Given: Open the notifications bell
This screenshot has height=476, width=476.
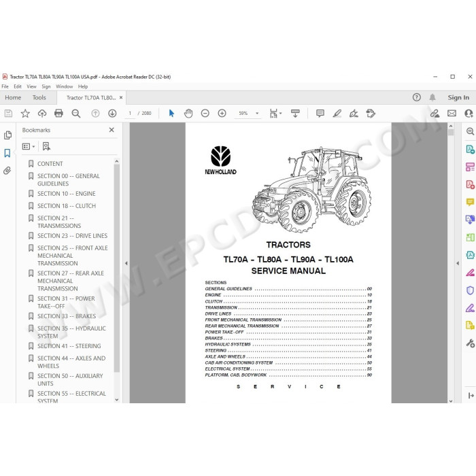Looking at the screenshot, I should [x=432, y=97].
